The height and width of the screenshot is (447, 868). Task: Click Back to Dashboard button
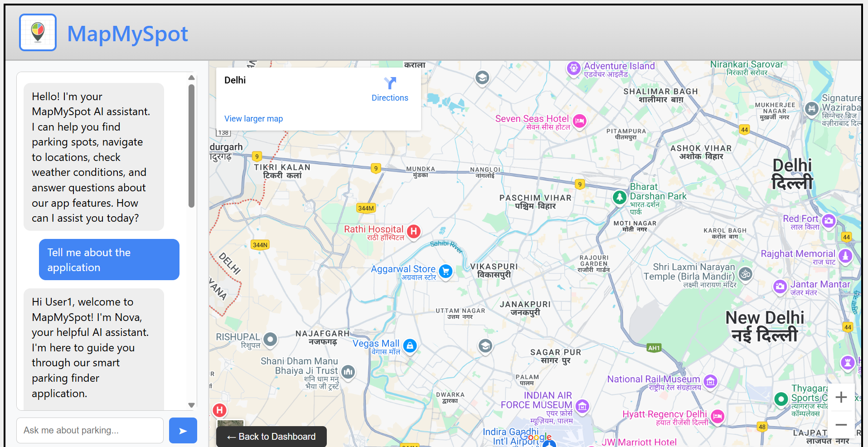[272, 437]
